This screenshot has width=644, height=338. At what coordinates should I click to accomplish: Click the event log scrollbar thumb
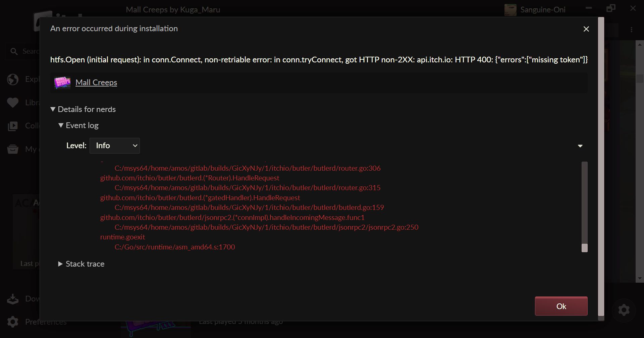(584, 248)
